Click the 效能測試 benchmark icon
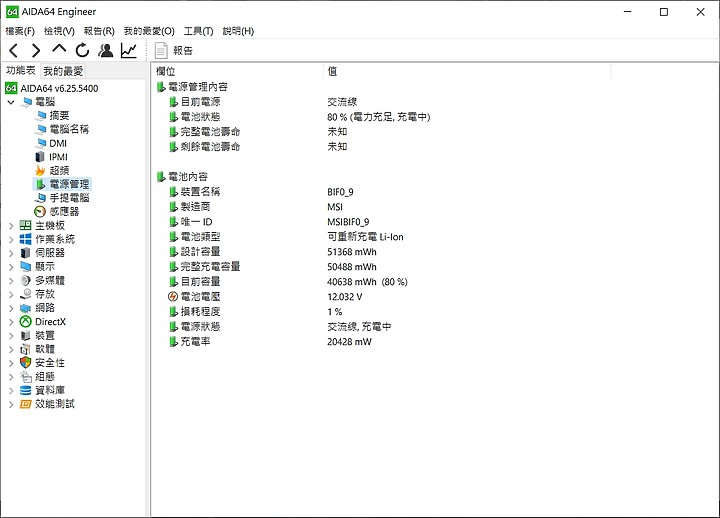This screenshot has height=518, width=720. 26,404
